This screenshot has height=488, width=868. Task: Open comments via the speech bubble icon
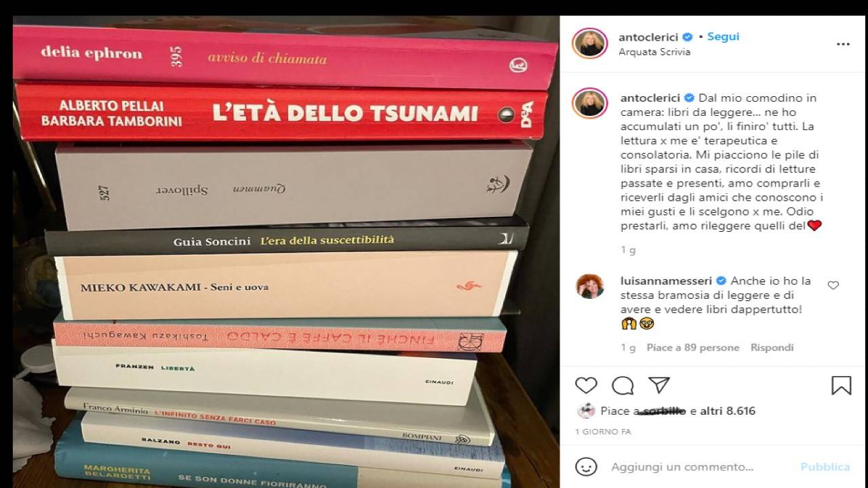tap(623, 386)
